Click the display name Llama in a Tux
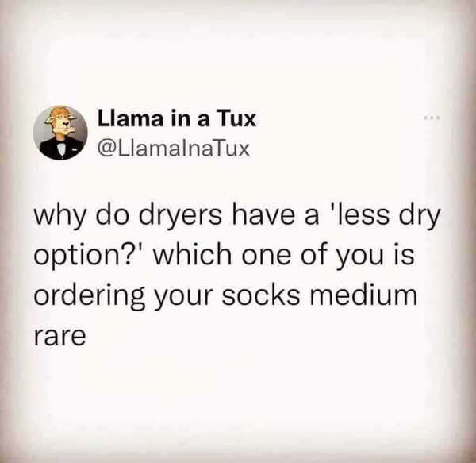The width and height of the screenshot is (476, 463). point(177,119)
